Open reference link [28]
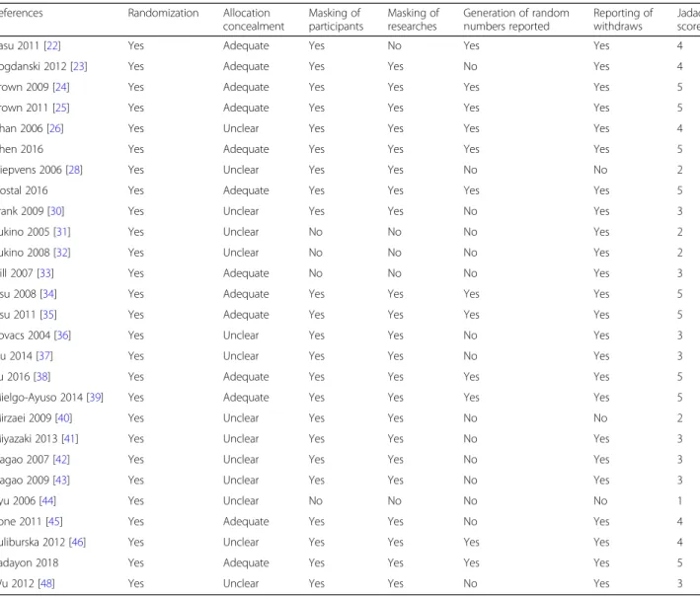 coord(74,170)
